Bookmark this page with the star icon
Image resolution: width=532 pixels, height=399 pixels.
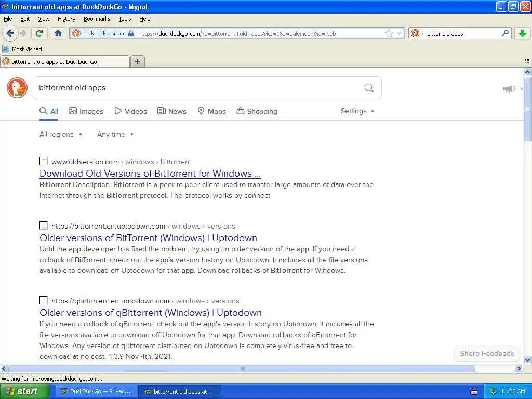click(x=389, y=33)
